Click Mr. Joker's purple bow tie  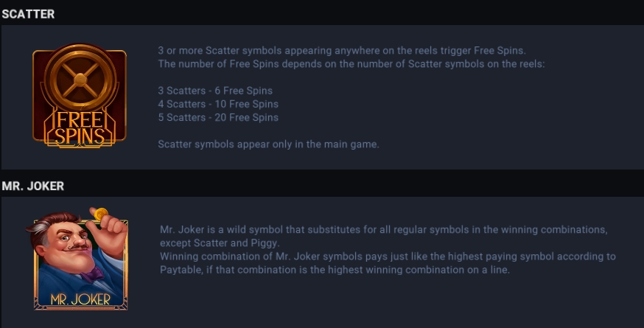(x=94, y=274)
